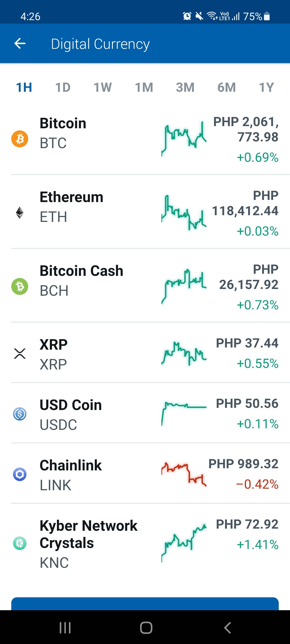Image resolution: width=290 pixels, height=644 pixels.
Task: Switch to the 1D time range
Action: (x=63, y=87)
